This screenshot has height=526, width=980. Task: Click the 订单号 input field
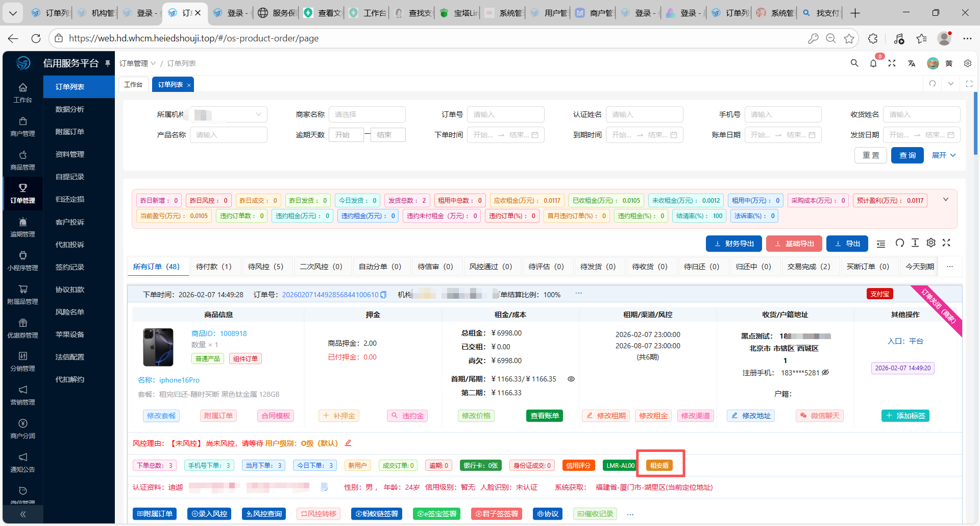point(505,114)
